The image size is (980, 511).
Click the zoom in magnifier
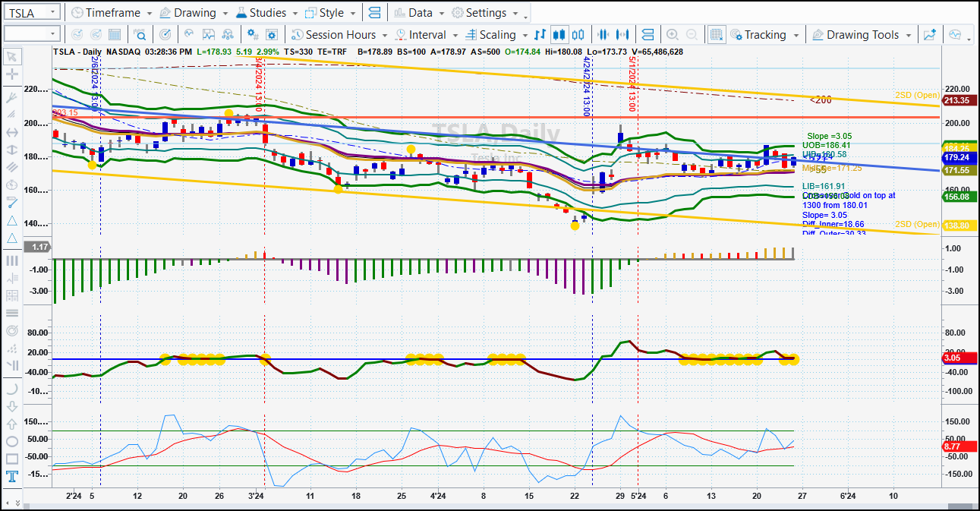[672, 35]
